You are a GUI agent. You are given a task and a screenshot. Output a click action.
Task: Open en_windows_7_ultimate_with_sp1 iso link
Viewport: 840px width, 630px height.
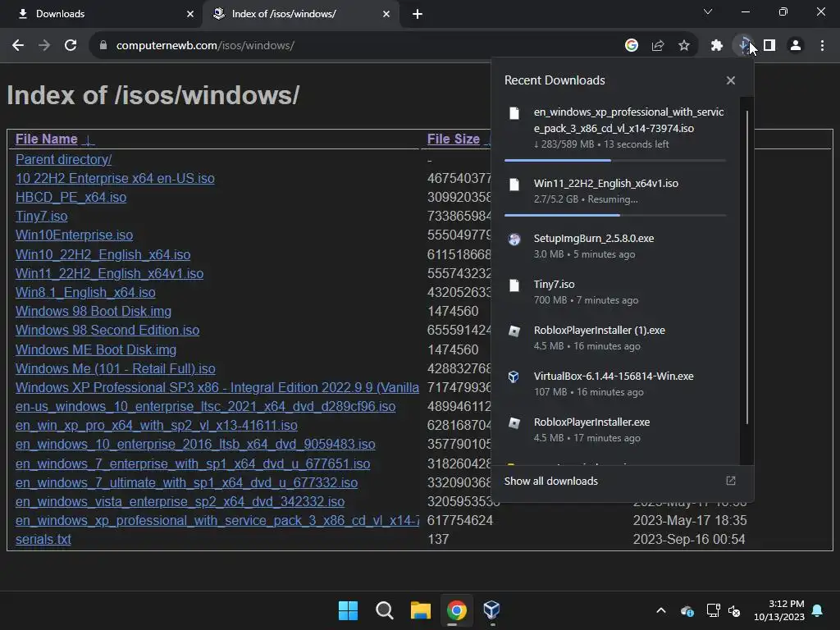pyautogui.click(x=186, y=482)
